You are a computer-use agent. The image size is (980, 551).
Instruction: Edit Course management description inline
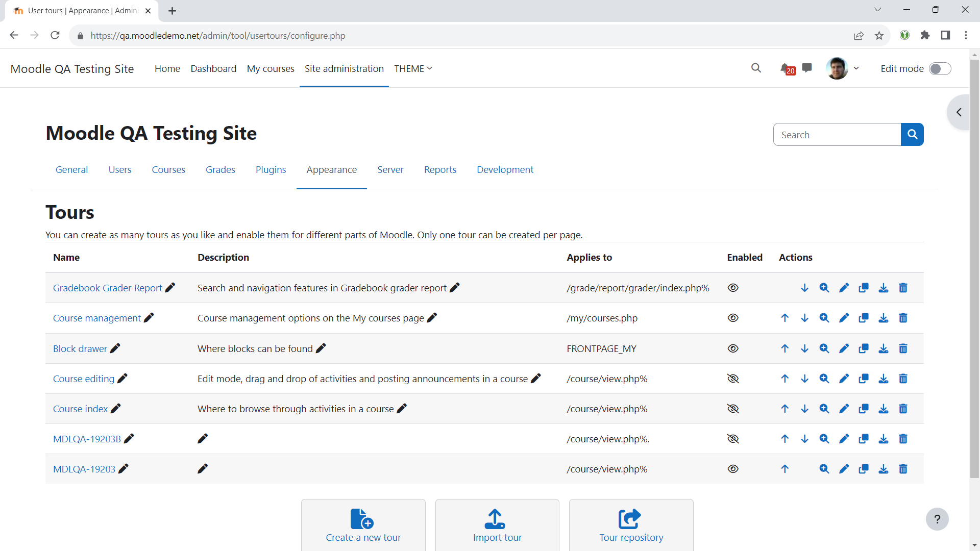click(x=432, y=318)
